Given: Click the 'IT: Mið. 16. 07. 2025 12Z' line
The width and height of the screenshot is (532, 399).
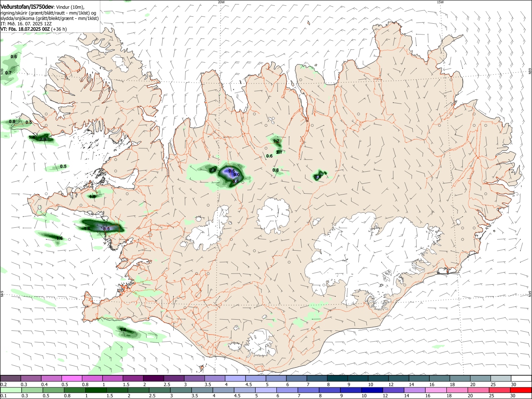Looking at the screenshot, I should pyautogui.click(x=26, y=24).
